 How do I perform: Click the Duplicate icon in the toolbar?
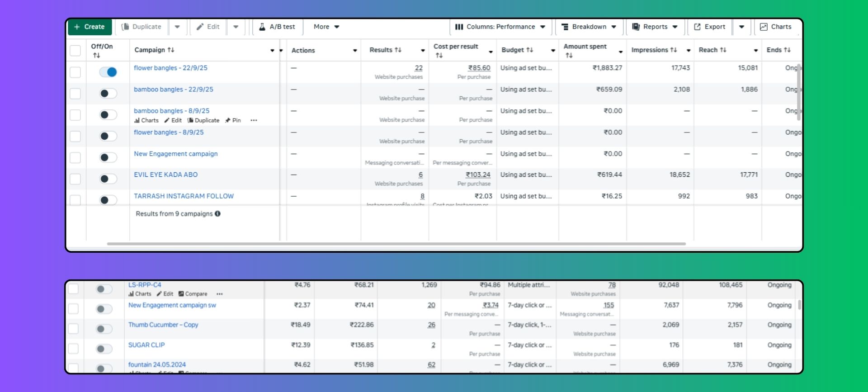tap(125, 27)
